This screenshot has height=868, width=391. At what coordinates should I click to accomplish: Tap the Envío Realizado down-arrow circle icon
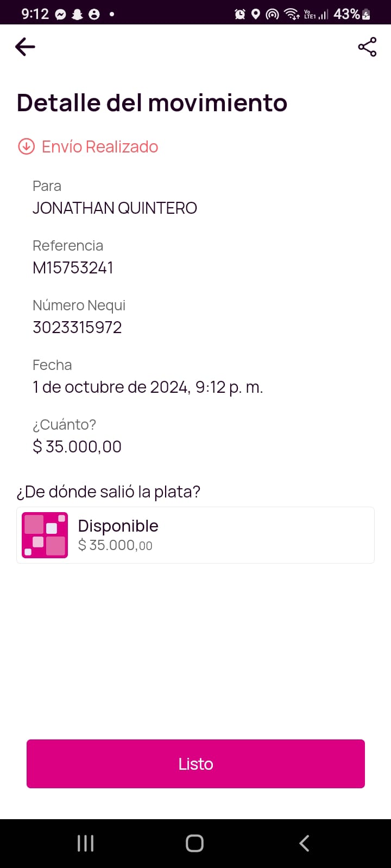(27, 146)
